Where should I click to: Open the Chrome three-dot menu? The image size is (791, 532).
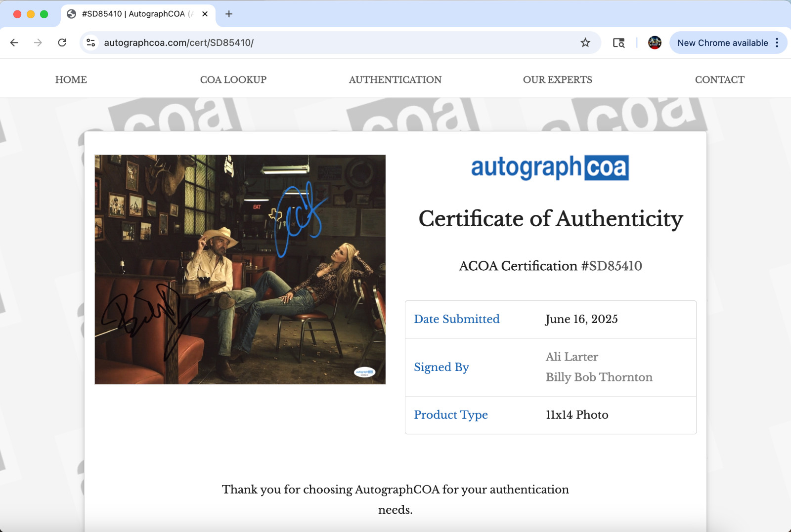[777, 42]
